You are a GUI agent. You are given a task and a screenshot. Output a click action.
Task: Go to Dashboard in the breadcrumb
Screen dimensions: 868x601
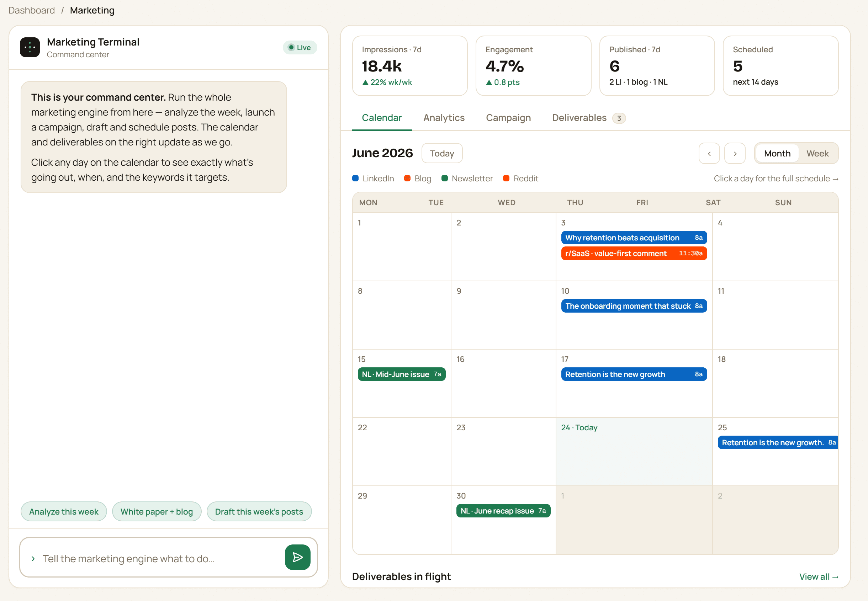tap(32, 10)
